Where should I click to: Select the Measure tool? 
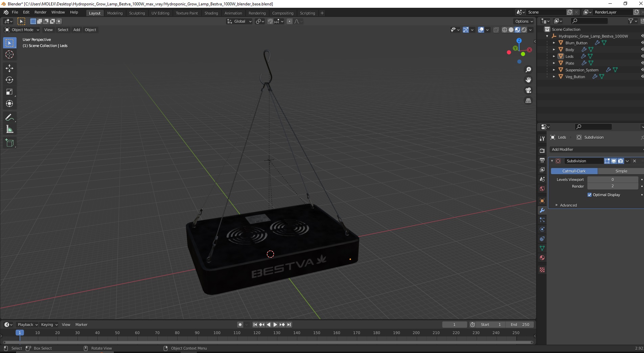[9, 129]
